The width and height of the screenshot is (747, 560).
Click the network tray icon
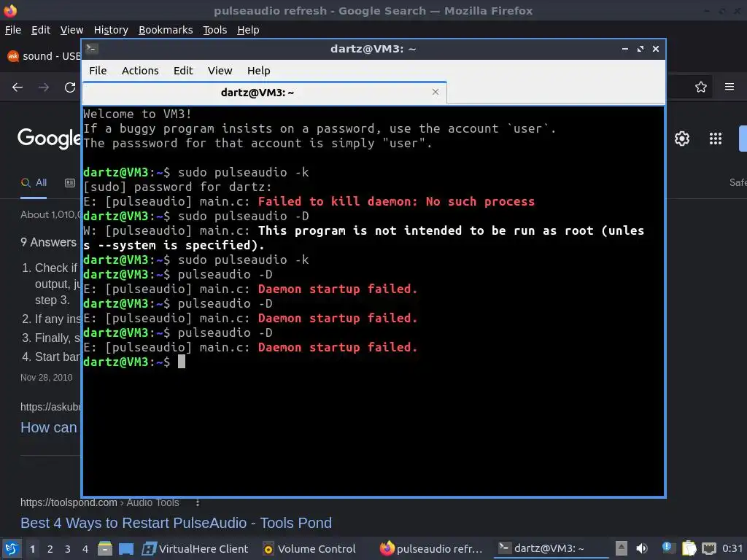(709, 548)
